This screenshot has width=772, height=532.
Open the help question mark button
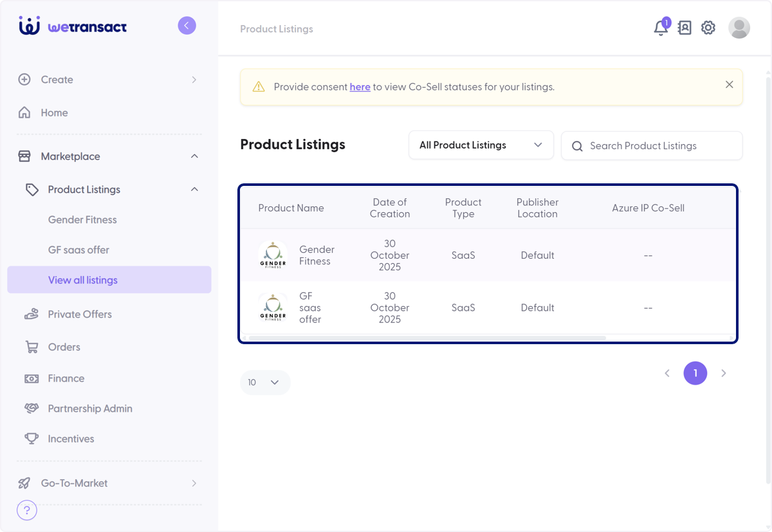[x=27, y=511]
